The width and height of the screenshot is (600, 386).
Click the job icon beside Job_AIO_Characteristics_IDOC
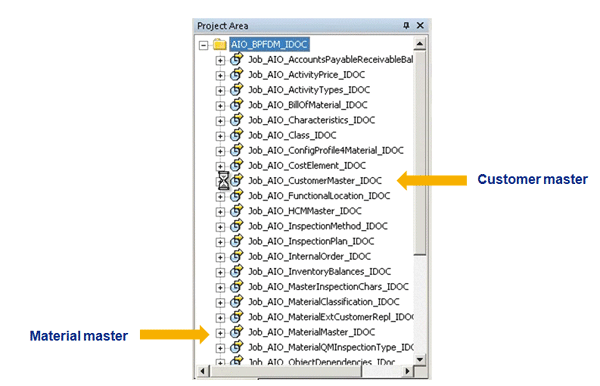click(236, 119)
